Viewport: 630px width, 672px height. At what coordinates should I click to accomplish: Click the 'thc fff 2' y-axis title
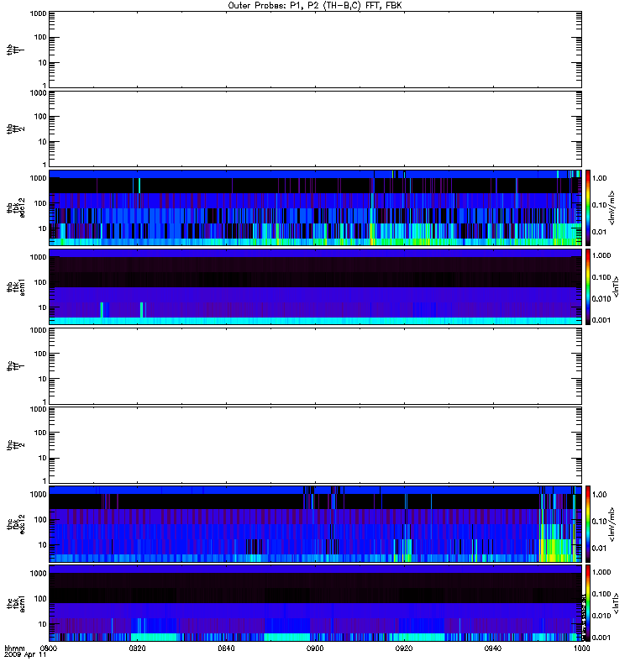point(15,445)
